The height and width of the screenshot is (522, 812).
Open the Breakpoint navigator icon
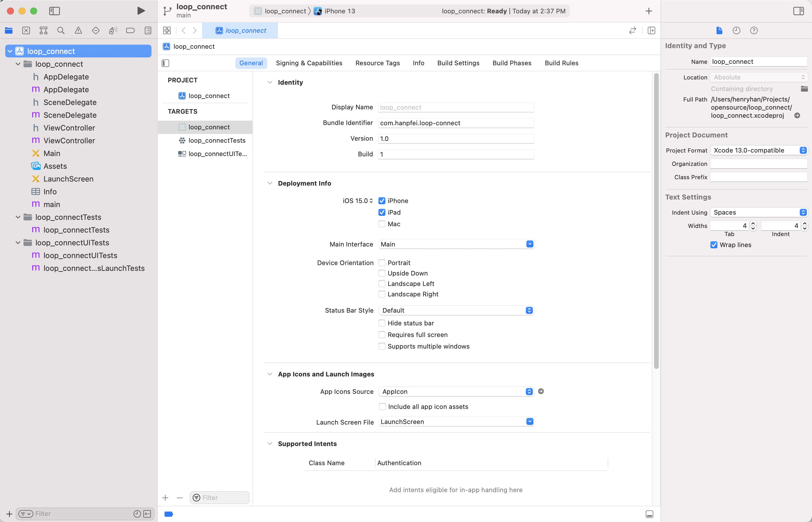tap(130, 30)
